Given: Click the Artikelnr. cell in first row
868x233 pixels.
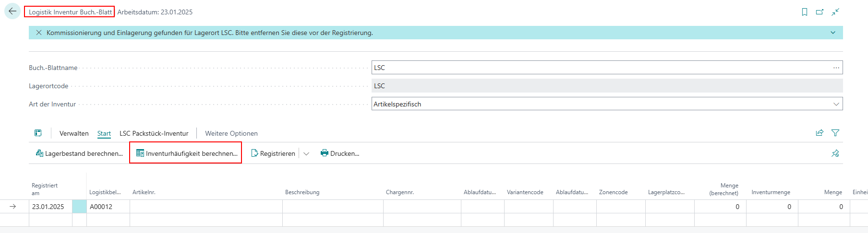Looking at the screenshot, I should tap(205, 207).
